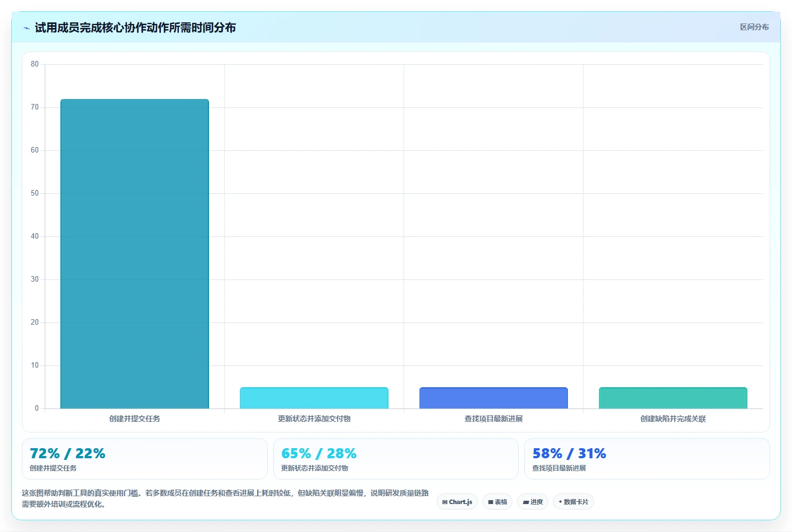Select the 进度 chip

pyautogui.click(x=533, y=502)
